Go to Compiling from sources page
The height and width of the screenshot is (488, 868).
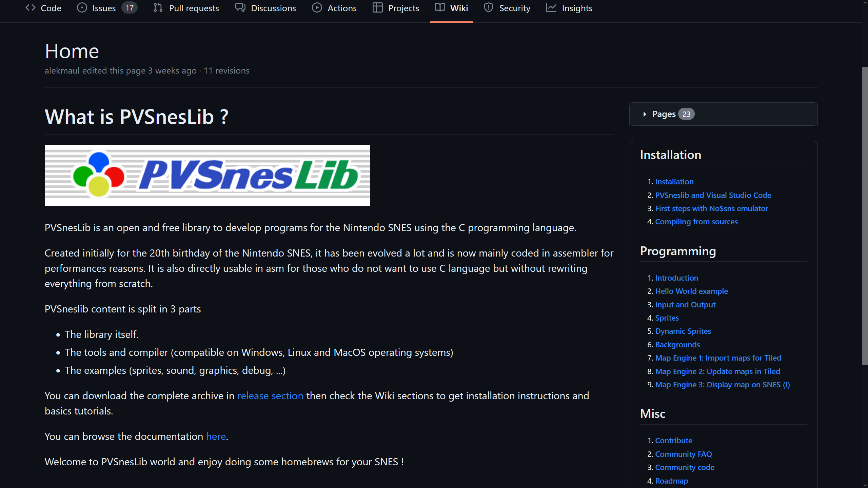click(x=696, y=222)
